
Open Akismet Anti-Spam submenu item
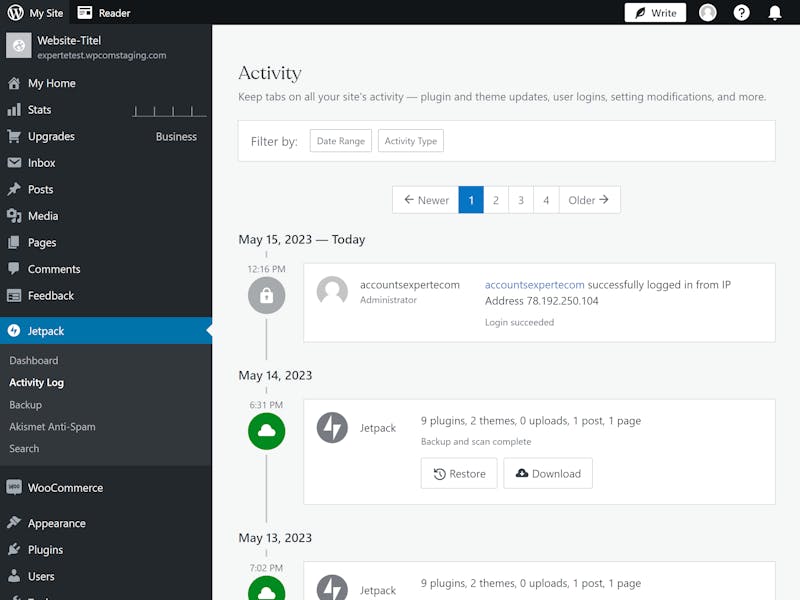point(52,427)
